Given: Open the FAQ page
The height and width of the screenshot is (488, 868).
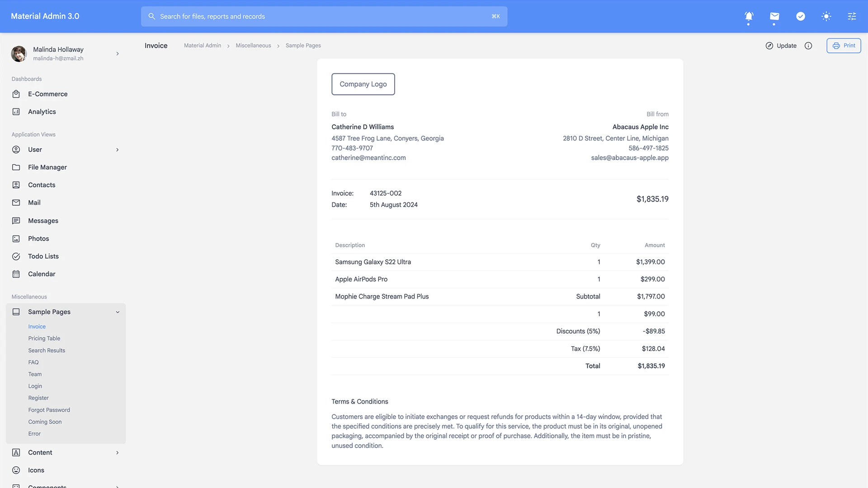Looking at the screenshot, I should pyautogui.click(x=33, y=362).
